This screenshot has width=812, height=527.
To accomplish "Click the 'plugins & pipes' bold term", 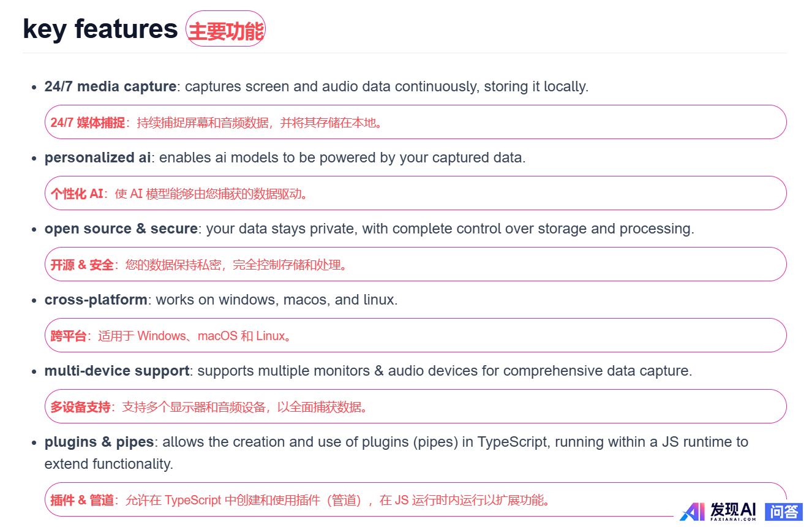I will (x=99, y=442).
